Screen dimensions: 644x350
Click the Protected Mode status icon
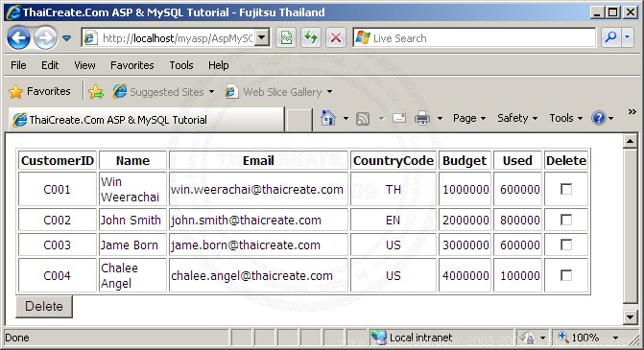coord(527,338)
